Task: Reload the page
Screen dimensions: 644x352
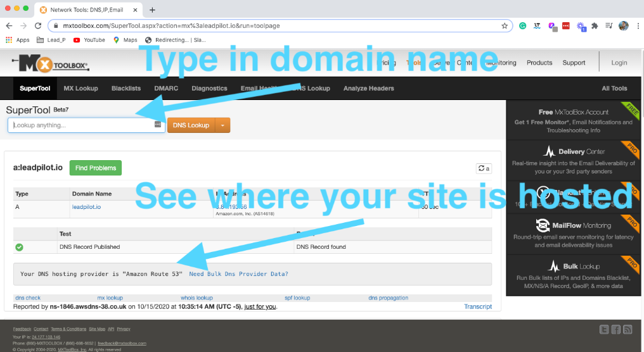Action: (38, 26)
